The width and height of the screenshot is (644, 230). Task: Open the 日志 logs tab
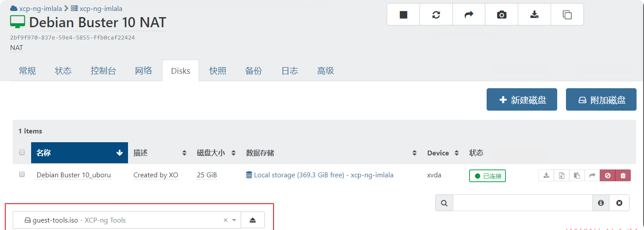(x=290, y=71)
